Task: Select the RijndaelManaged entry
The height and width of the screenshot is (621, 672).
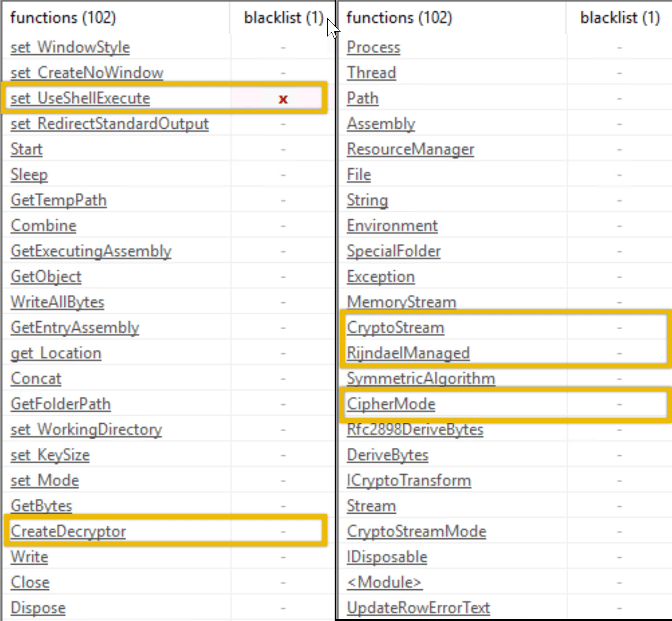Action: (x=408, y=353)
